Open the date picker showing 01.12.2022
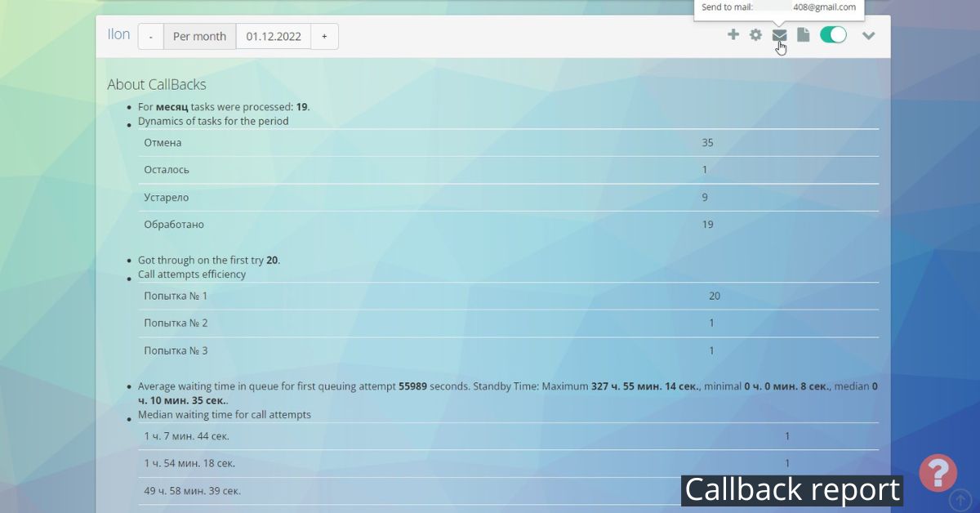Viewport: 980px width, 513px height. click(273, 36)
